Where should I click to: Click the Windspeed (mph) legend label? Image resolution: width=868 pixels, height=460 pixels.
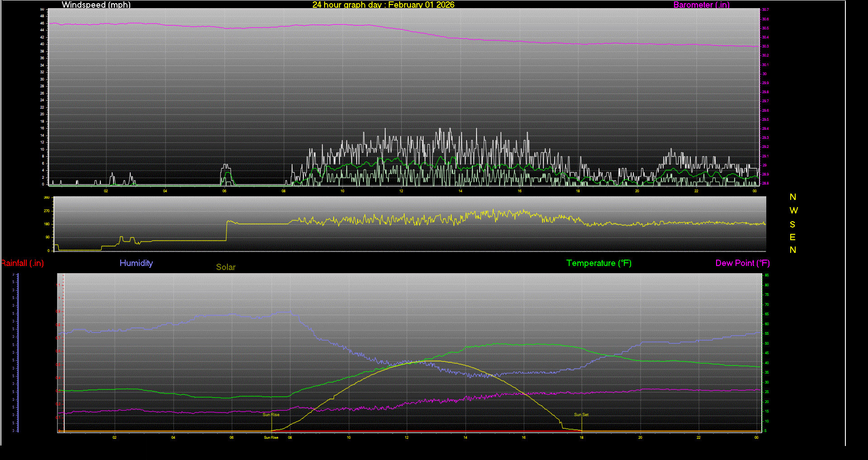tap(96, 5)
